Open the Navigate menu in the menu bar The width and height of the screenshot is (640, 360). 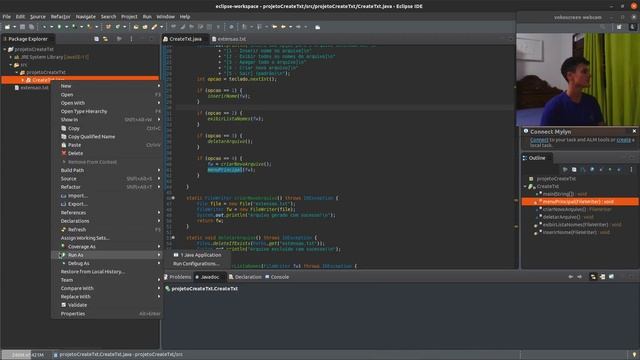click(86, 17)
